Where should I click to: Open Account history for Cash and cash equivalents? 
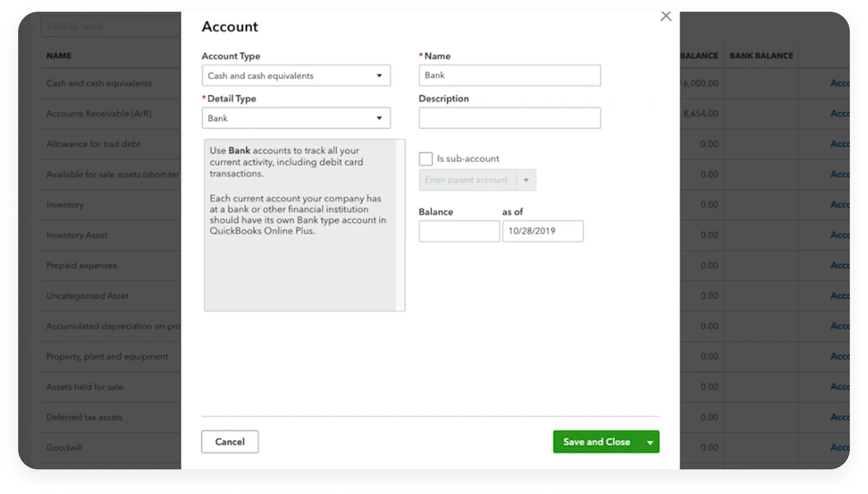(x=841, y=83)
